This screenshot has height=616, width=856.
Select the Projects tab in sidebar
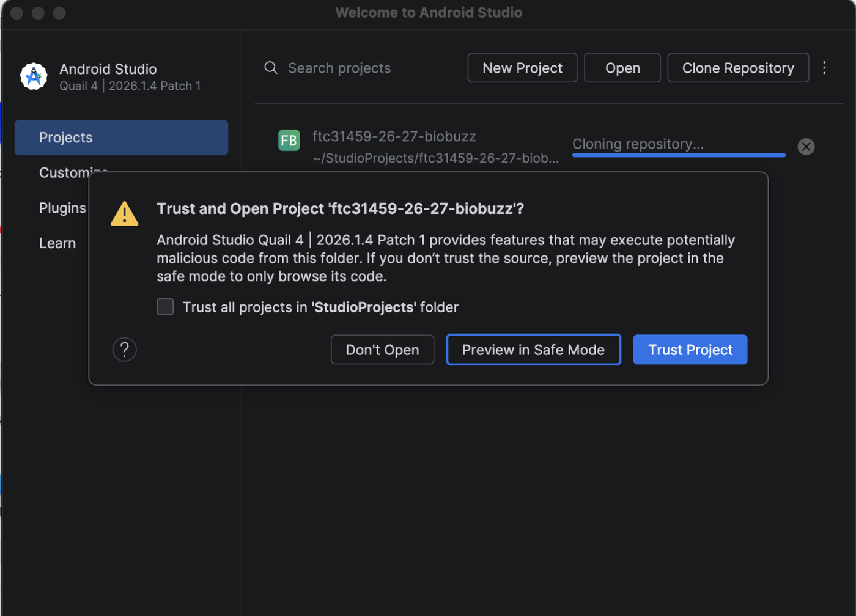[121, 137]
